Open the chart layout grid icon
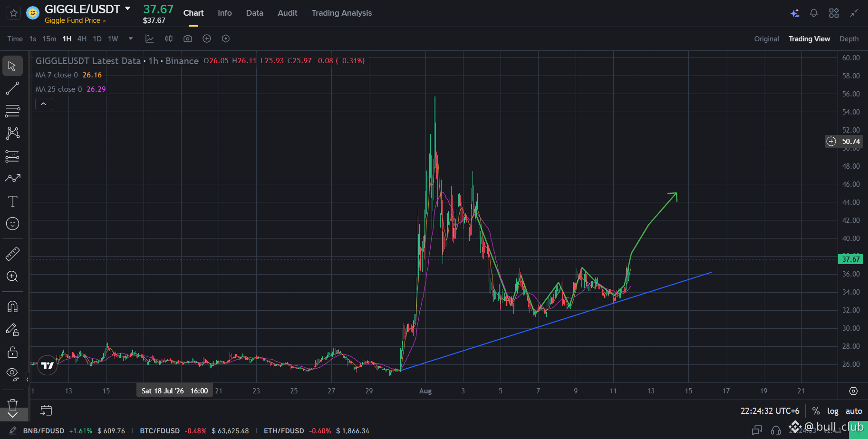The height and width of the screenshot is (439, 868). coord(834,13)
